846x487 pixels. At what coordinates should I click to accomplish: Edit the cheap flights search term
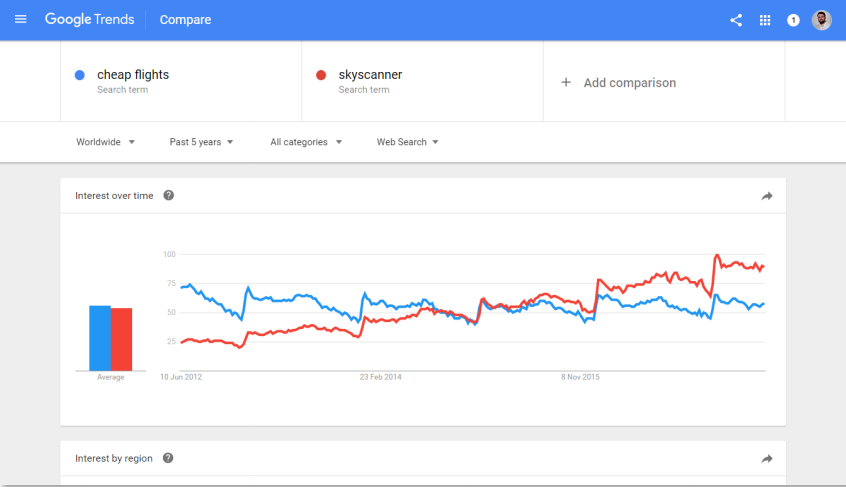pos(133,75)
